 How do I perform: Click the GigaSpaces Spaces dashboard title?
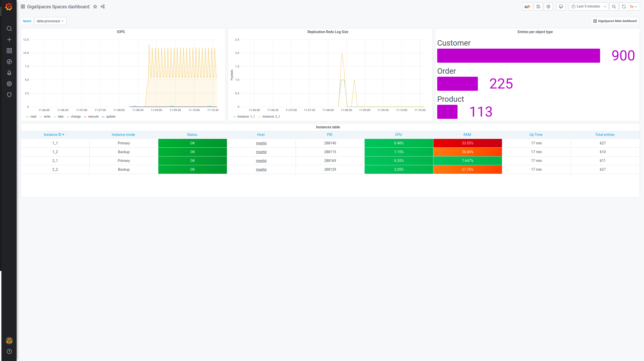click(58, 7)
